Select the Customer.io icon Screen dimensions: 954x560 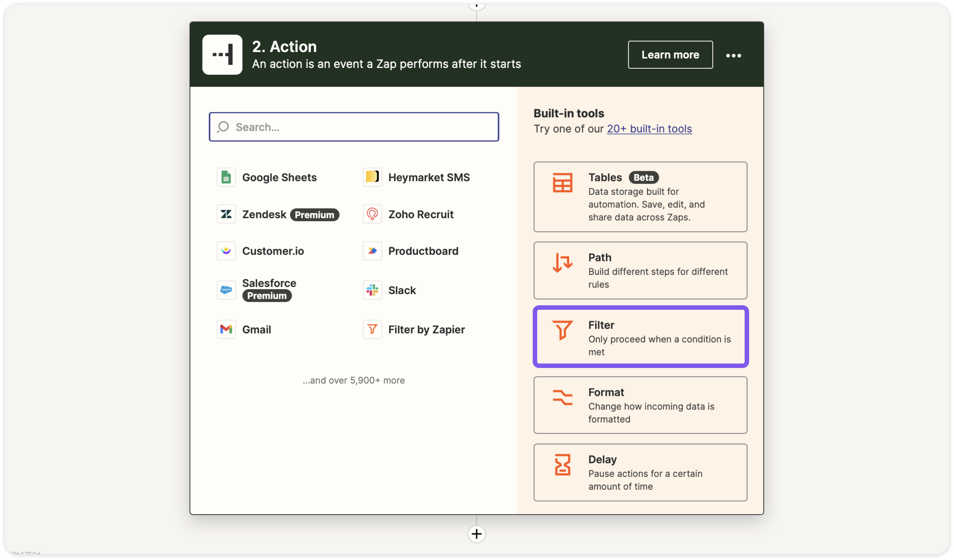226,251
